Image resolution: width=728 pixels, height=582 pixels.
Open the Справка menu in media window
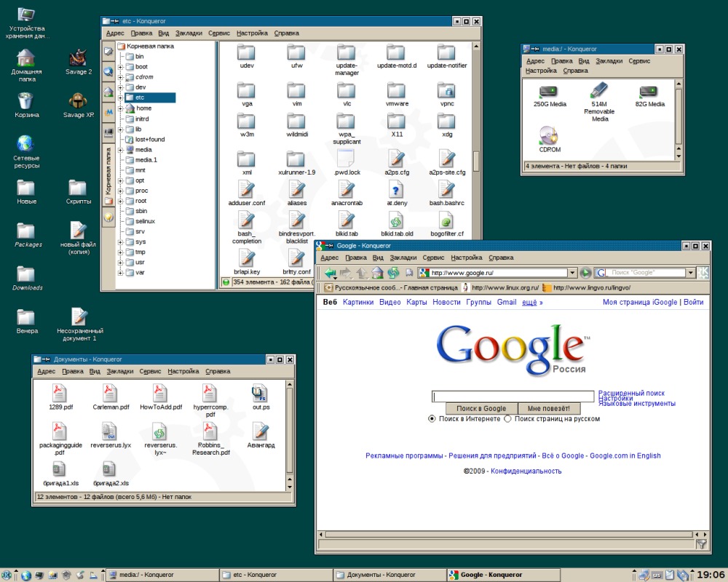[x=575, y=71]
